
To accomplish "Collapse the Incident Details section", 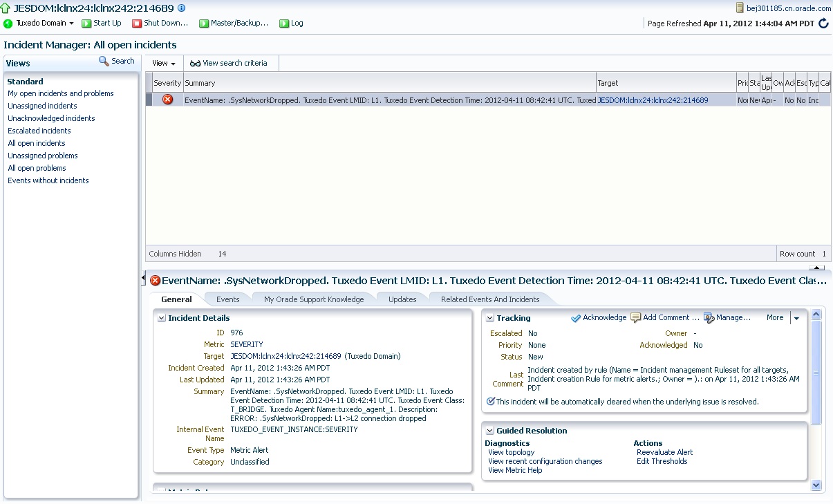I will pyautogui.click(x=162, y=319).
